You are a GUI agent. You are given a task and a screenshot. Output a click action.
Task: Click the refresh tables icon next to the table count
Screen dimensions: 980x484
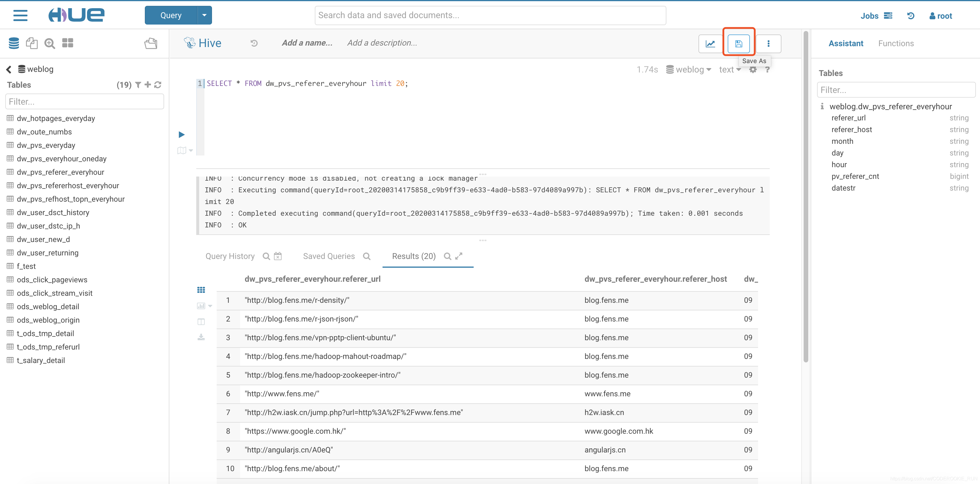point(158,84)
